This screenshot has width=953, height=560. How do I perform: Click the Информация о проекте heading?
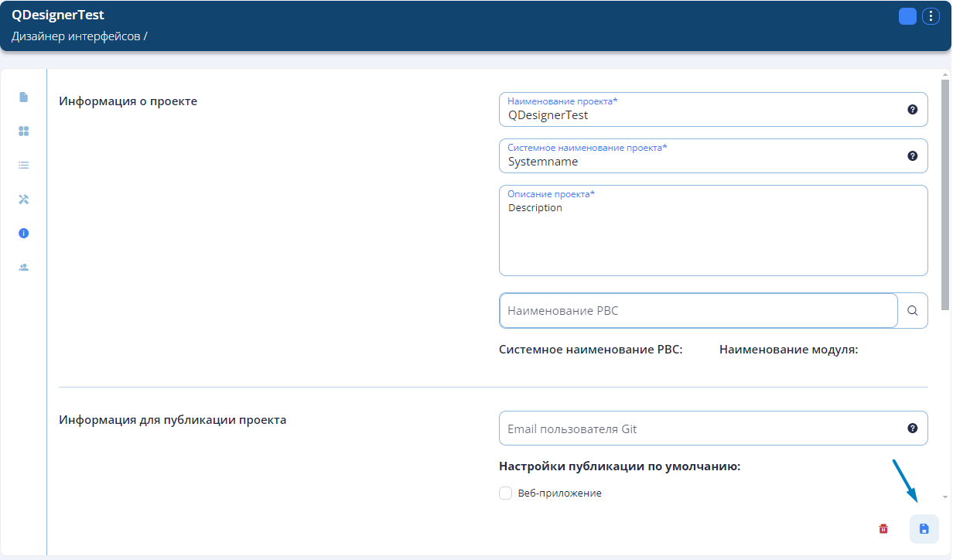[x=128, y=101]
